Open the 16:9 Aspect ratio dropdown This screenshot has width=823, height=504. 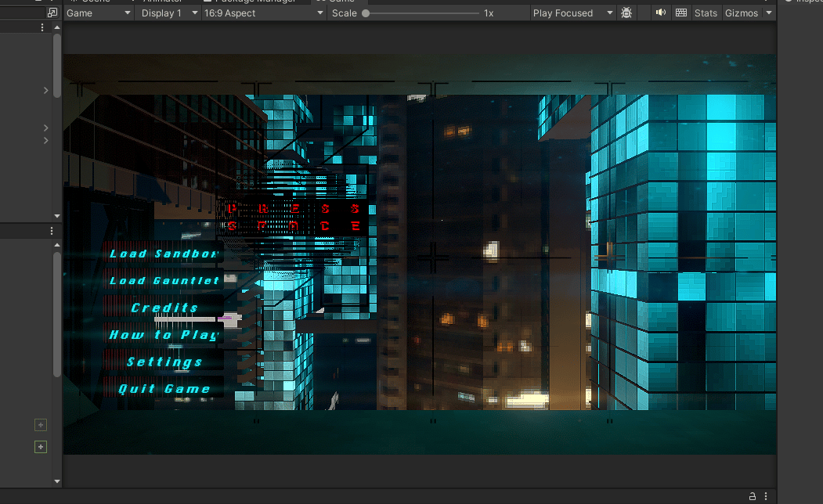(263, 13)
